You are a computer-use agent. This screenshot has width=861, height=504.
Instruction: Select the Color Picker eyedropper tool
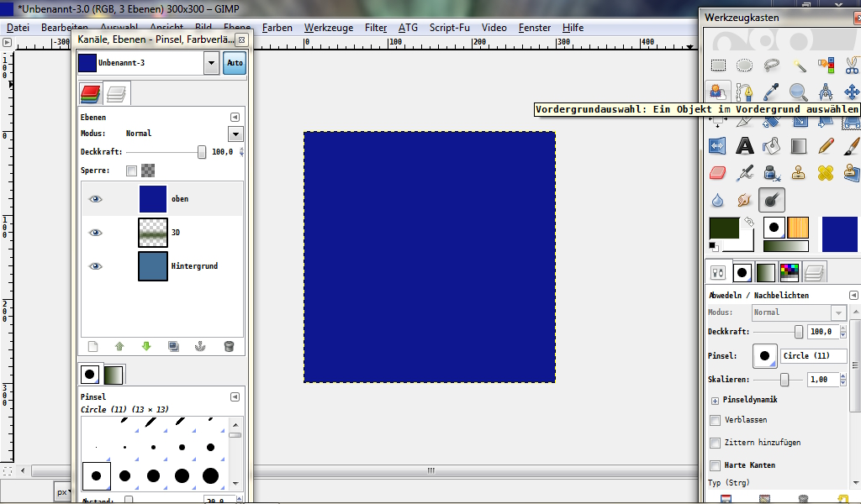tap(772, 92)
